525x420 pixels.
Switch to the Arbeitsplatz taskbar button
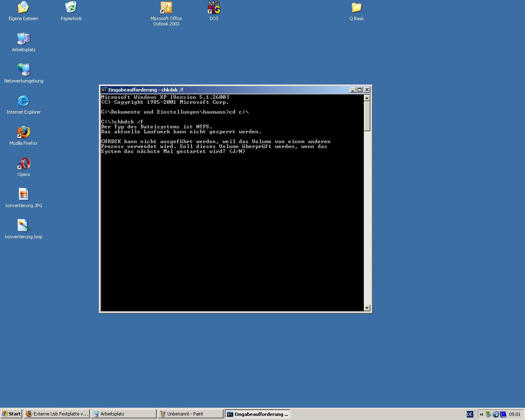coord(123,414)
